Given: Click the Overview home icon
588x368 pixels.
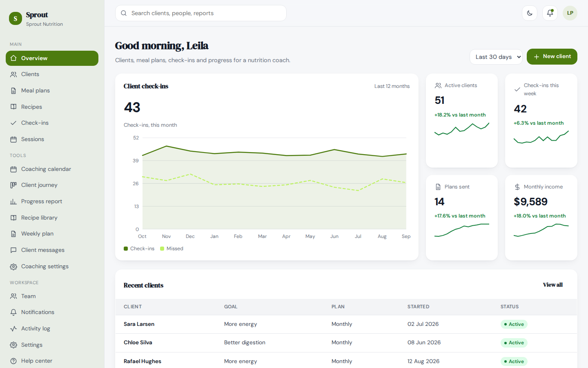Looking at the screenshot, I should point(13,58).
